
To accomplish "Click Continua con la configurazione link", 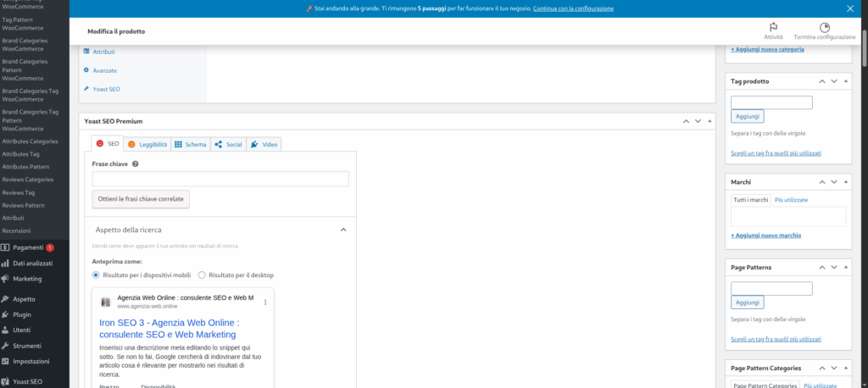I will click(573, 8).
